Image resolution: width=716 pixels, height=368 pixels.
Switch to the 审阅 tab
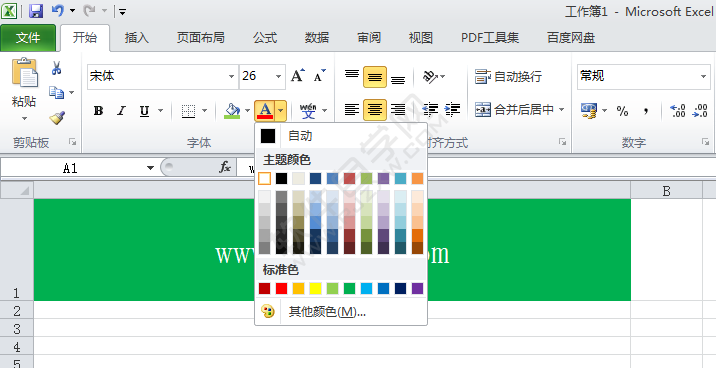[x=369, y=37]
